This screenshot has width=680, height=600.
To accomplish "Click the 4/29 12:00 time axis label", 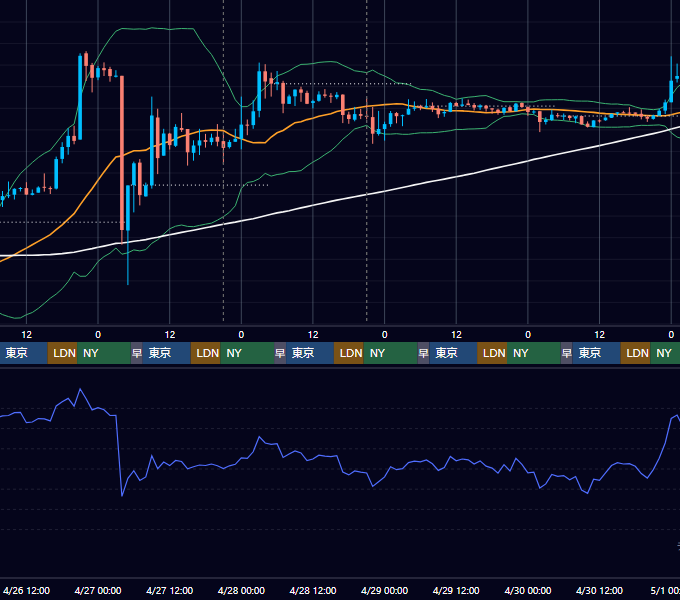I will pos(456,590).
